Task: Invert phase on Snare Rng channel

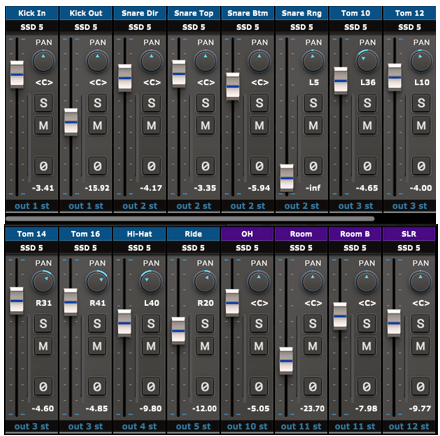Action: [313, 166]
